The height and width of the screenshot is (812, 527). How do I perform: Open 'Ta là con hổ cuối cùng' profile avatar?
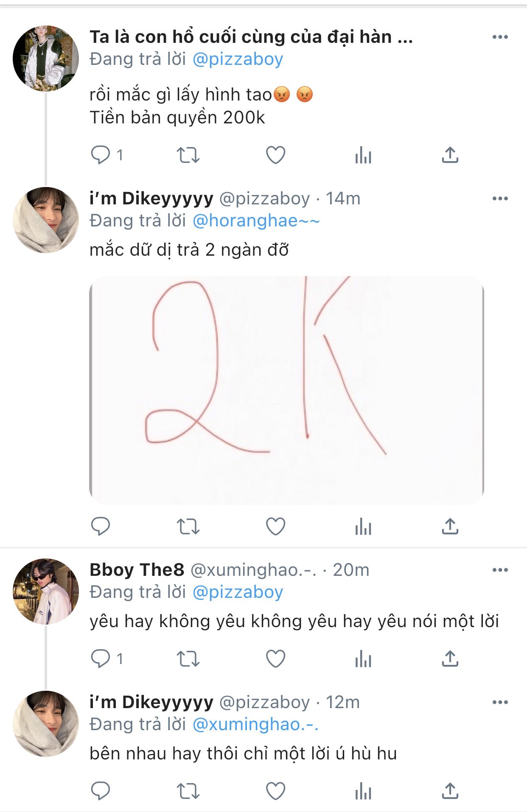click(46, 58)
